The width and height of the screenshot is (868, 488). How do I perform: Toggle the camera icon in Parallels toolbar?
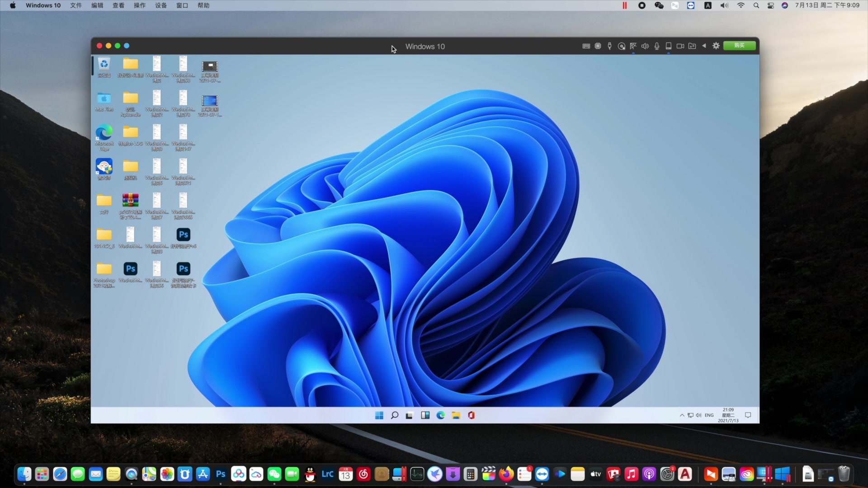tap(680, 46)
